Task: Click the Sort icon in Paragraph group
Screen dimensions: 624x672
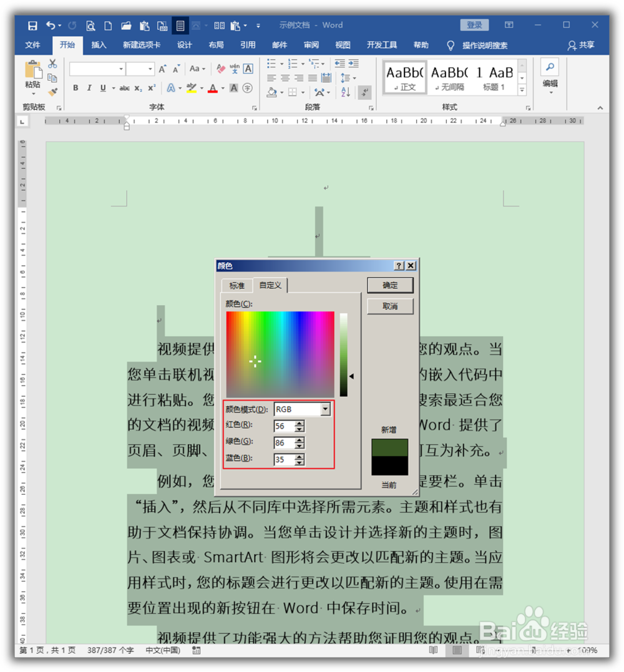Action: tap(345, 92)
